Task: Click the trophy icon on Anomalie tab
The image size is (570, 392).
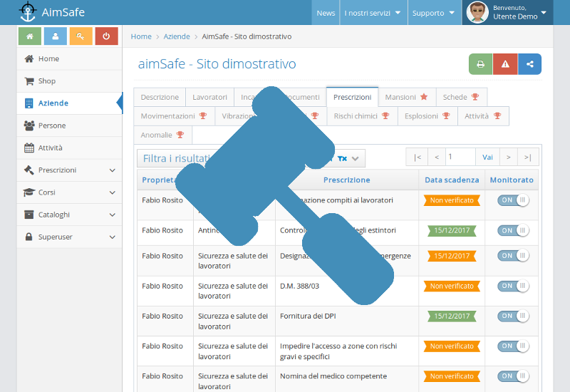Action: point(180,135)
